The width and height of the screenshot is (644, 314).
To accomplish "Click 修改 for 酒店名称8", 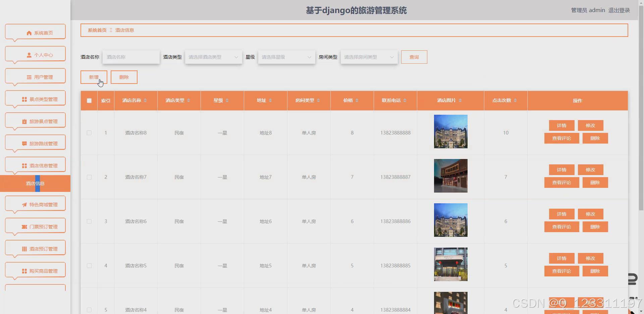I will click(590, 125).
